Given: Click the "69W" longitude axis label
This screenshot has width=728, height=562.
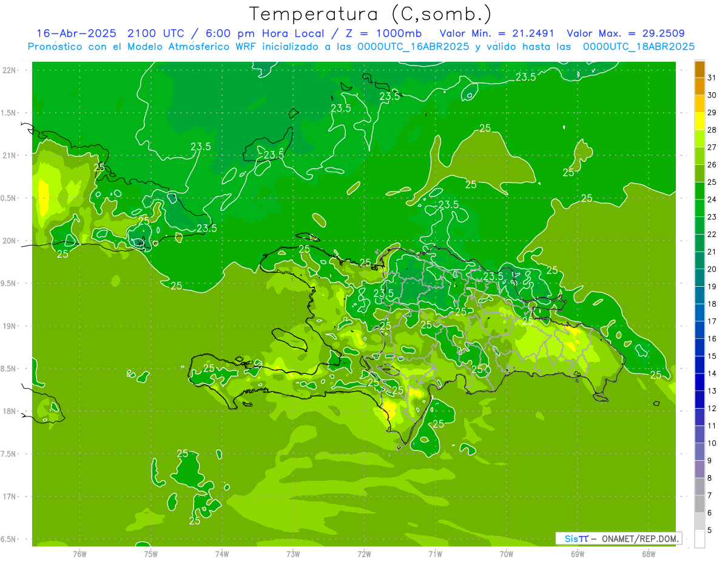Looking at the screenshot, I should click(578, 554).
